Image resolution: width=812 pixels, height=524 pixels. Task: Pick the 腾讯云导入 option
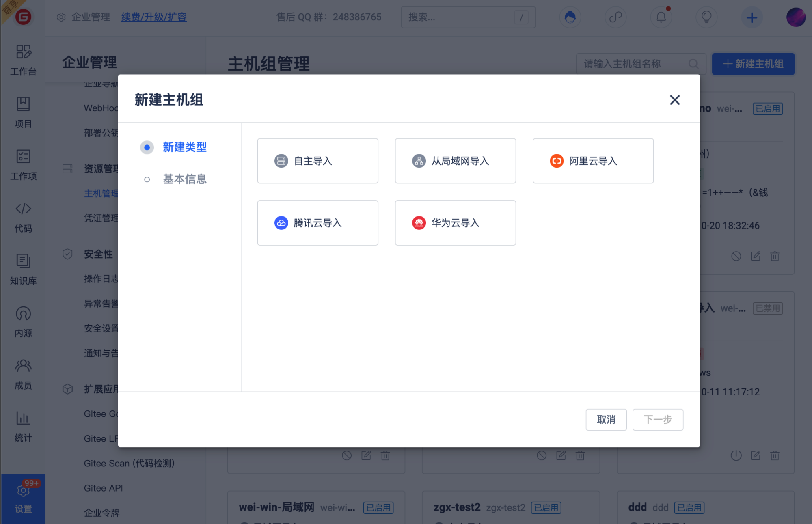pos(317,223)
